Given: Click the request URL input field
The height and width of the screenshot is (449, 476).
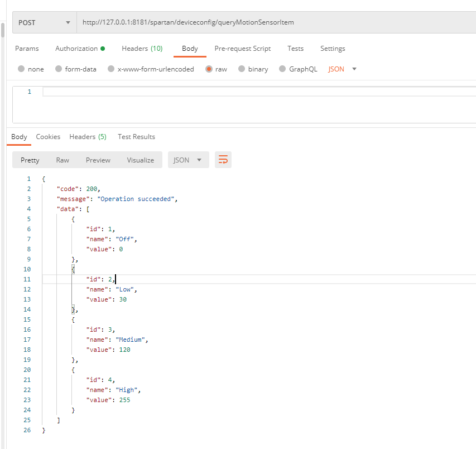Looking at the screenshot, I should click(x=273, y=22).
